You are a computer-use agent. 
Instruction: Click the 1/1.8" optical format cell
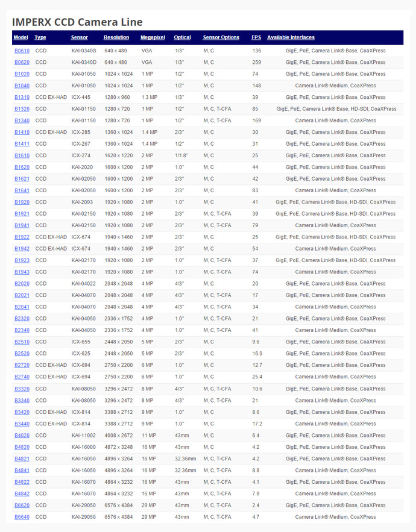pos(181,155)
